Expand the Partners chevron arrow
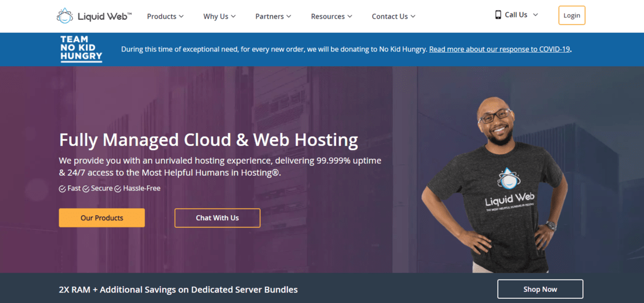This screenshot has height=303, width=644. pos(289,16)
